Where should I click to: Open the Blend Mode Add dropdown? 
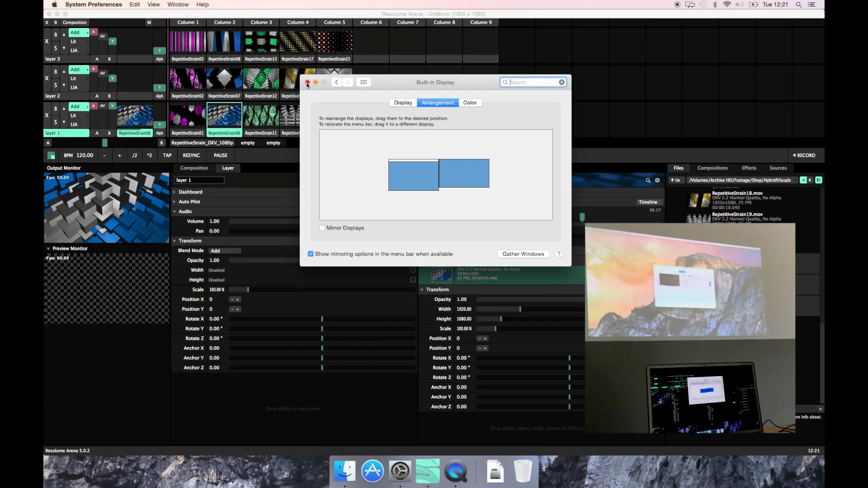225,251
